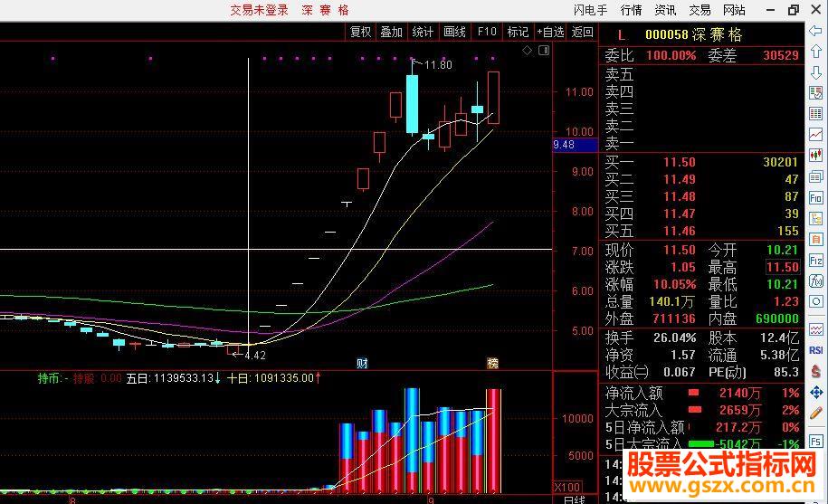The width and height of the screenshot is (828, 504).
Task: Click the 标记 mark toolbar button
Action: (x=518, y=33)
